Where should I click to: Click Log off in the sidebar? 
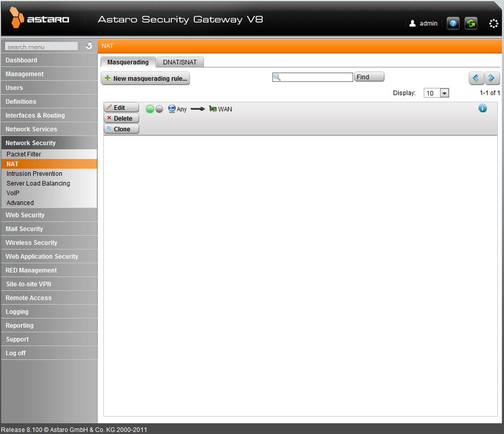49,353
